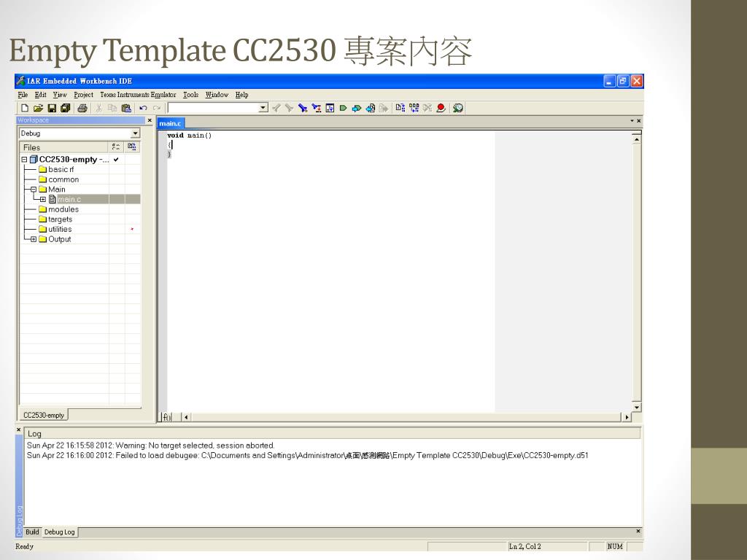Screen dimensions: 747x560
Task: Paste clipboard contents with the clipboard icon
Action: click(126, 108)
